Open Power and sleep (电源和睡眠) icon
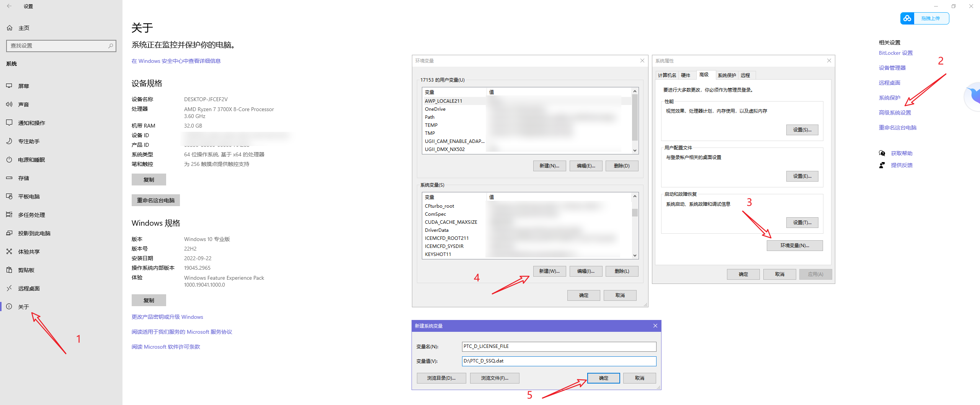 tap(9, 160)
